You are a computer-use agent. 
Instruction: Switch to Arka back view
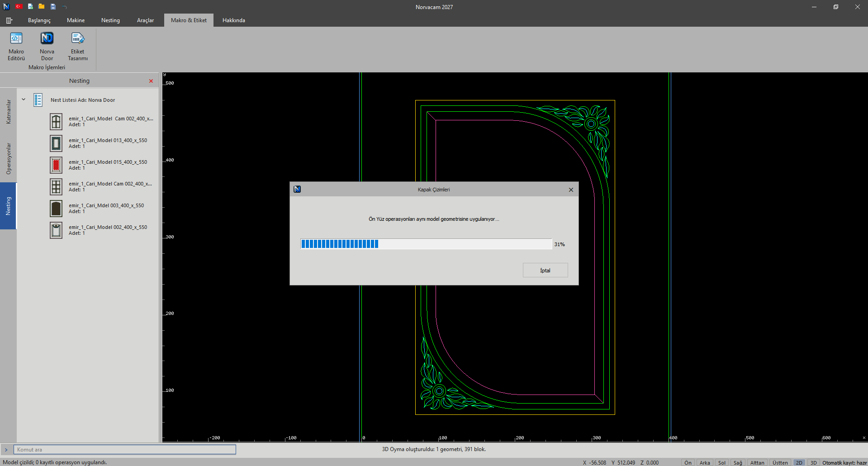pyautogui.click(x=705, y=462)
